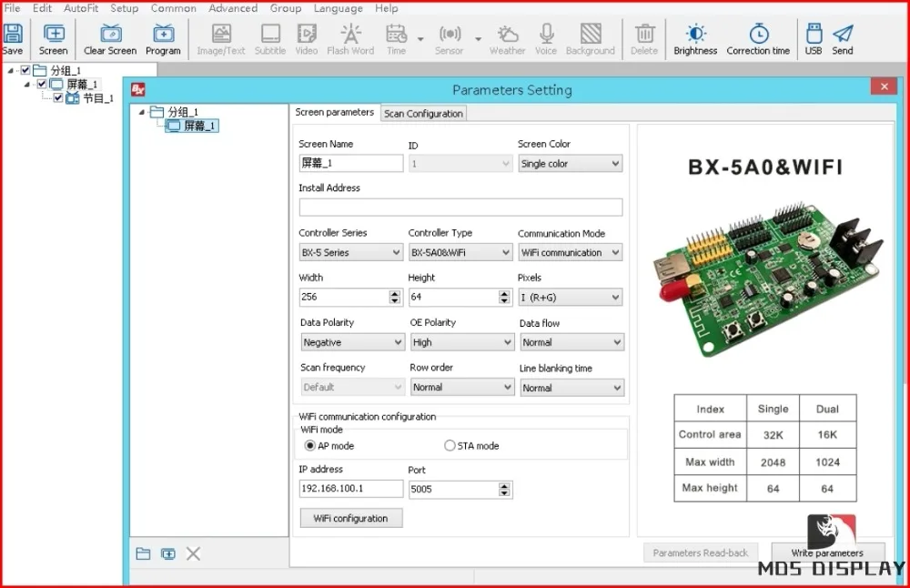Toggle checkbox for 节目_1 in main tree
The height and width of the screenshot is (588, 910).
tap(58, 98)
